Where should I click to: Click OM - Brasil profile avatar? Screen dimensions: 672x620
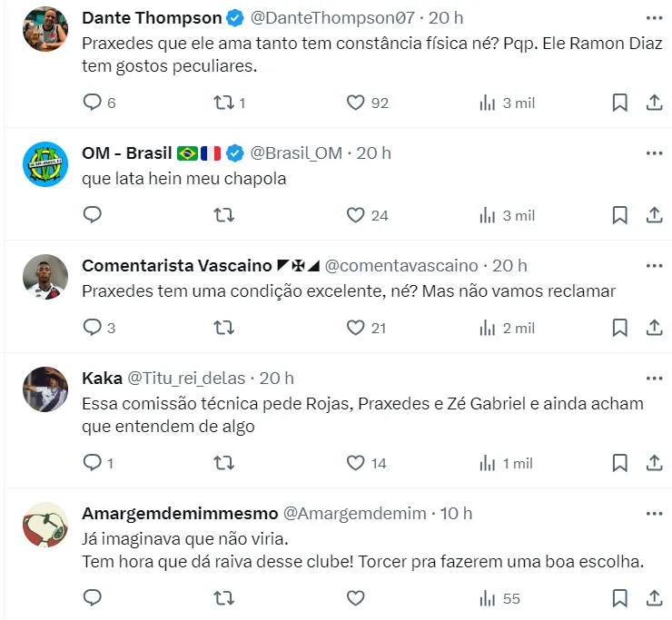45,163
